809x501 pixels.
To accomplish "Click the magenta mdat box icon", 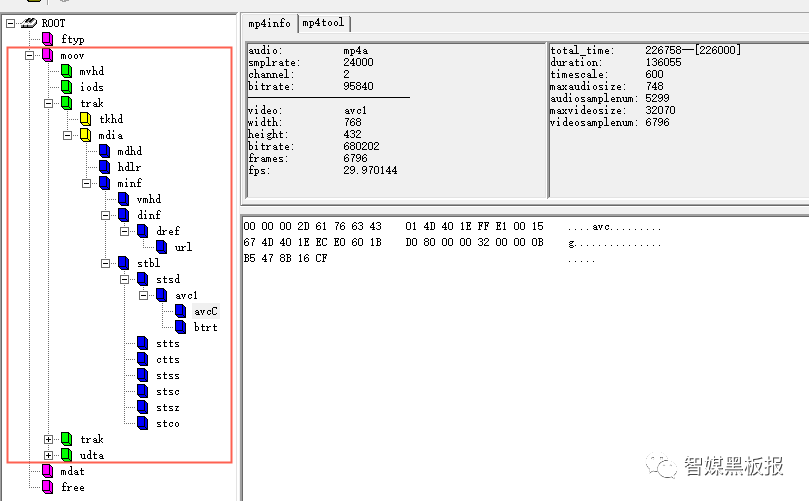I will [47, 471].
